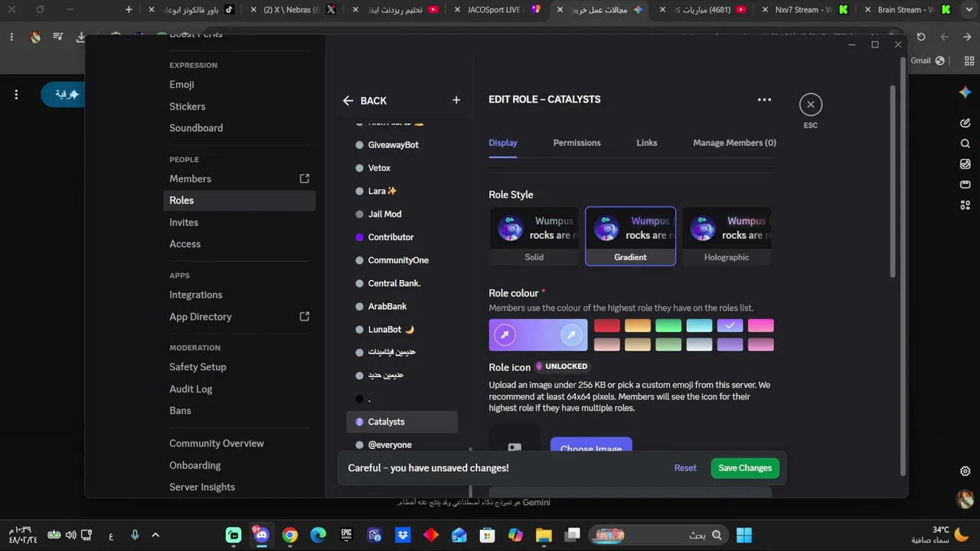
Task: Switch to the Permissions tab
Action: click(x=577, y=143)
